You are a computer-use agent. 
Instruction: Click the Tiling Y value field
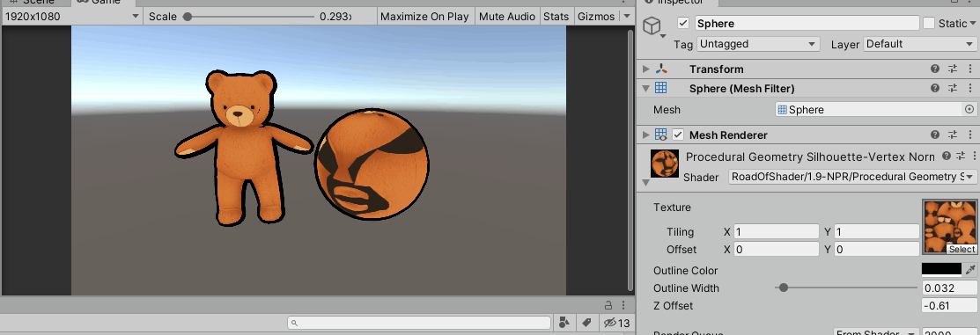(x=876, y=231)
